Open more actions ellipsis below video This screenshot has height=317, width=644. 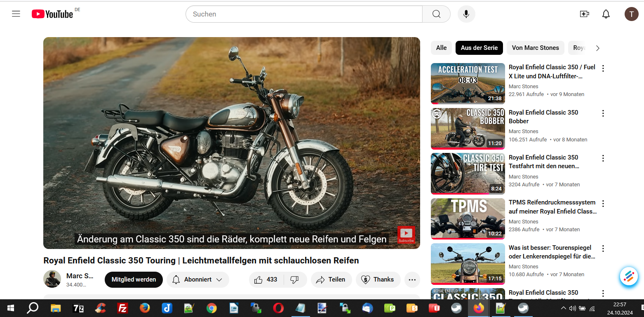tap(412, 279)
